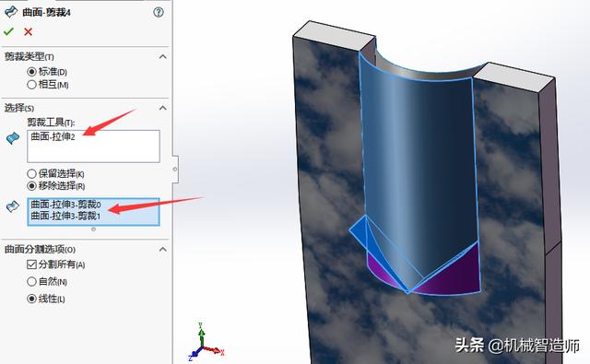Click the panel collapse handle on the property manager edge
590x364 pixels.
point(175,169)
